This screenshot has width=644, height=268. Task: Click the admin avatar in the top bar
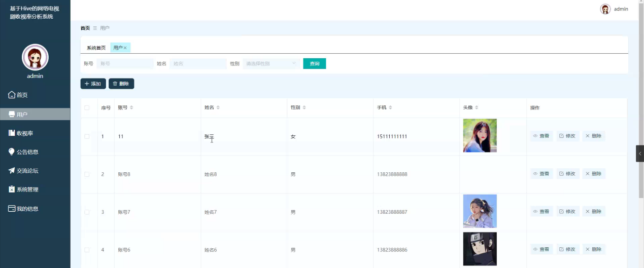(605, 9)
